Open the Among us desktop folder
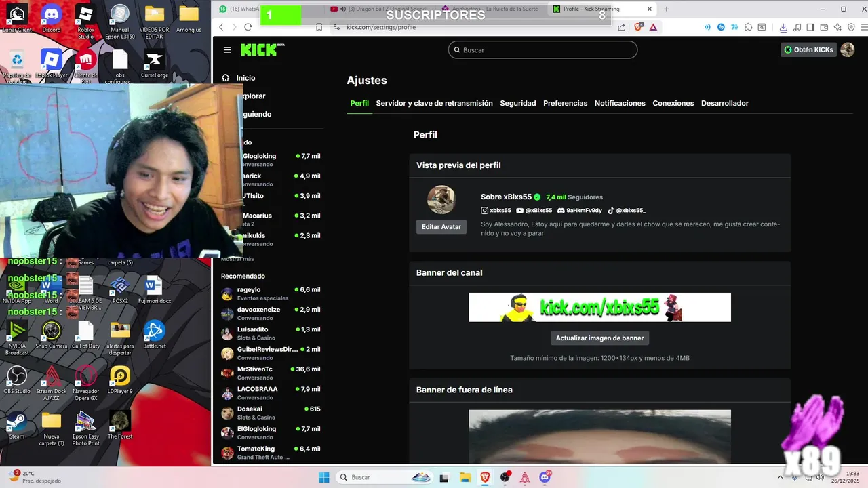This screenshot has width=868, height=488. pos(189,19)
